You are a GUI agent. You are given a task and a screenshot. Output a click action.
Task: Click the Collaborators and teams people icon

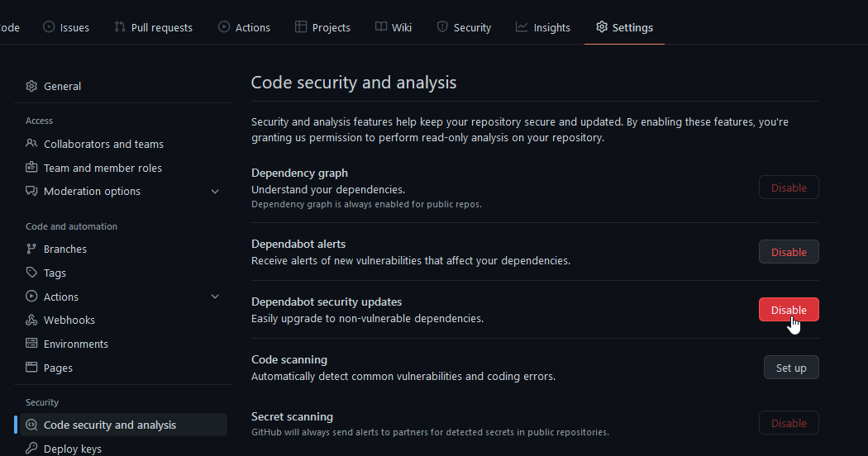[x=31, y=144]
